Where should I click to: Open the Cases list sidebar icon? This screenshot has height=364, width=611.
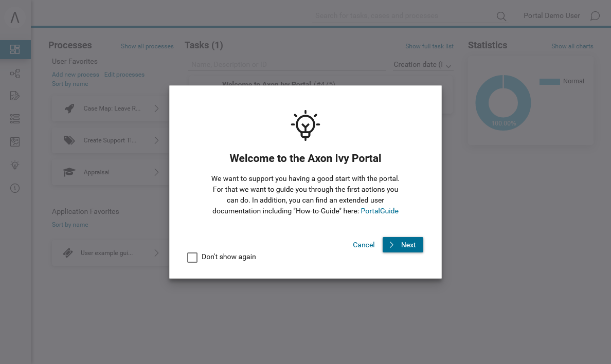(x=15, y=119)
